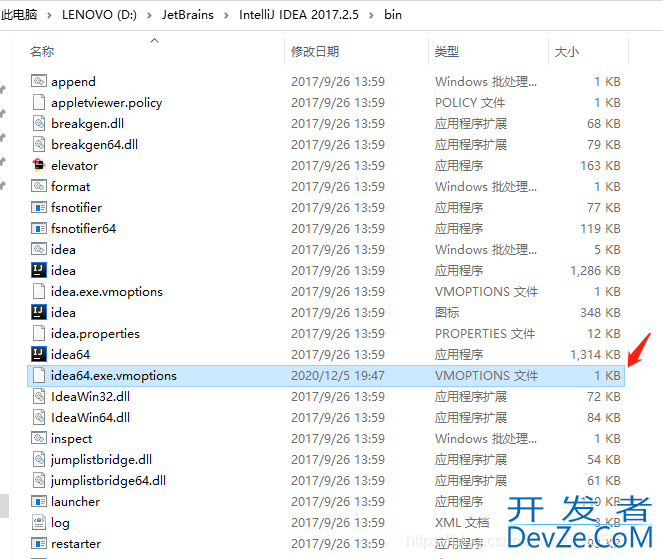Click the IdeaWin32.dll file icon
The image size is (663, 559).
tap(39, 396)
